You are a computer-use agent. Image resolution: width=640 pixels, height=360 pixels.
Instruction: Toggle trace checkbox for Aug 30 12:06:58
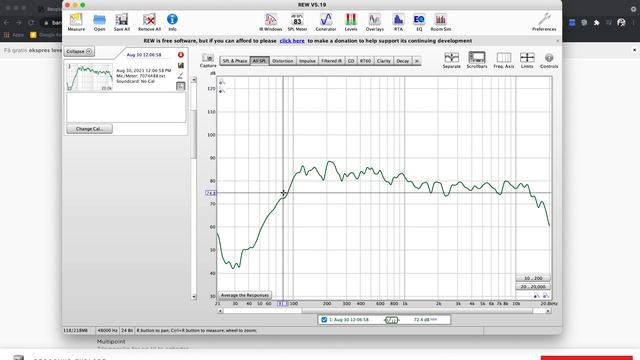point(324,320)
